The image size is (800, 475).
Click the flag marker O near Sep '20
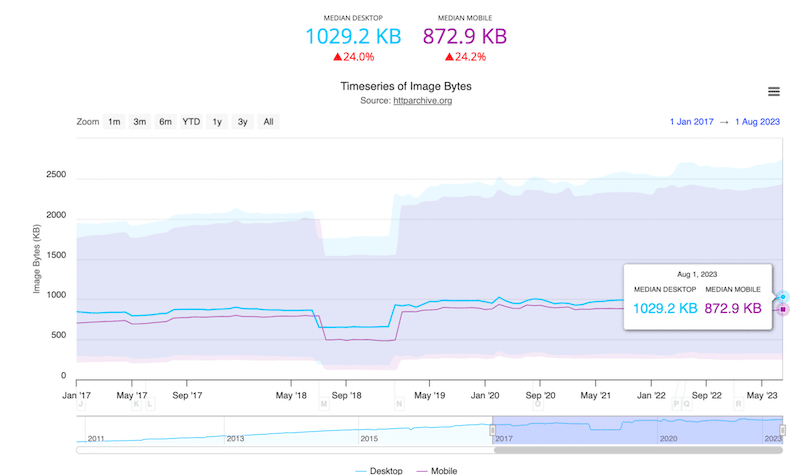(537, 404)
